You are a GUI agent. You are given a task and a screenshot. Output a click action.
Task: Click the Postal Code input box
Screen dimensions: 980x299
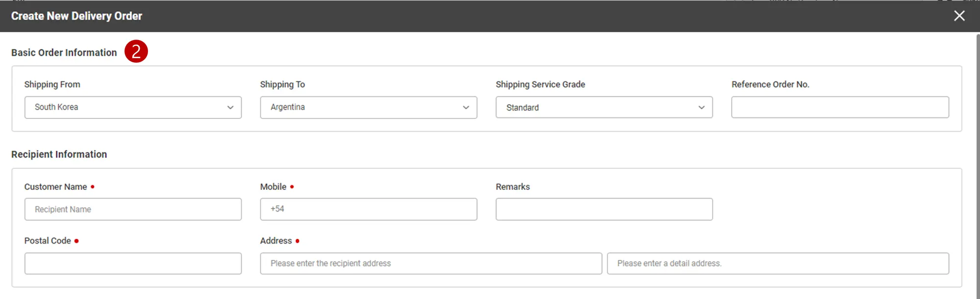click(x=132, y=263)
